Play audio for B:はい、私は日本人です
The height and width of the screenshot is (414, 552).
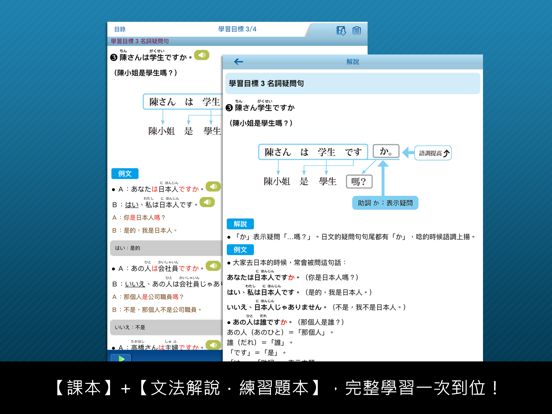click(207, 202)
